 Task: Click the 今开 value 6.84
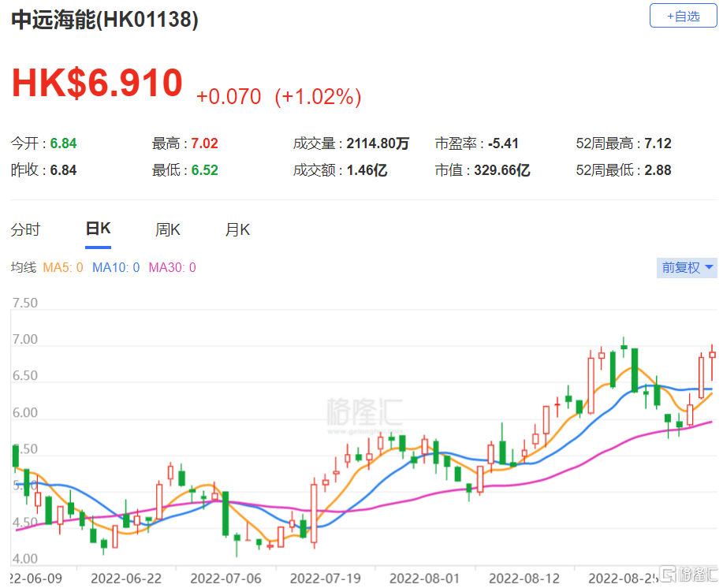click(63, 143)
